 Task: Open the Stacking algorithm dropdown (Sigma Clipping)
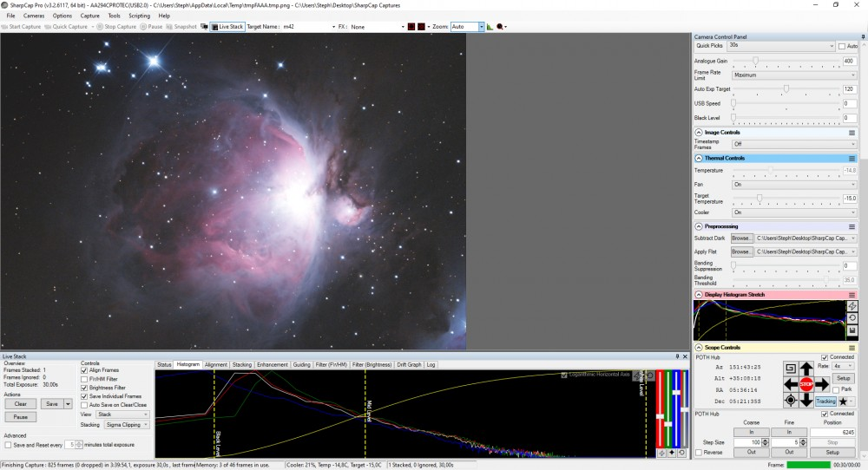(127, 426)
